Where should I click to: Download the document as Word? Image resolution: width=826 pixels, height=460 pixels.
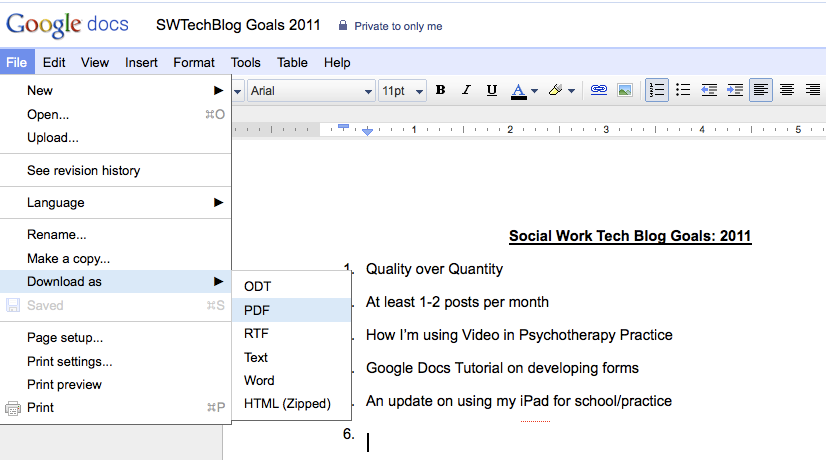[x=291, y=380]
